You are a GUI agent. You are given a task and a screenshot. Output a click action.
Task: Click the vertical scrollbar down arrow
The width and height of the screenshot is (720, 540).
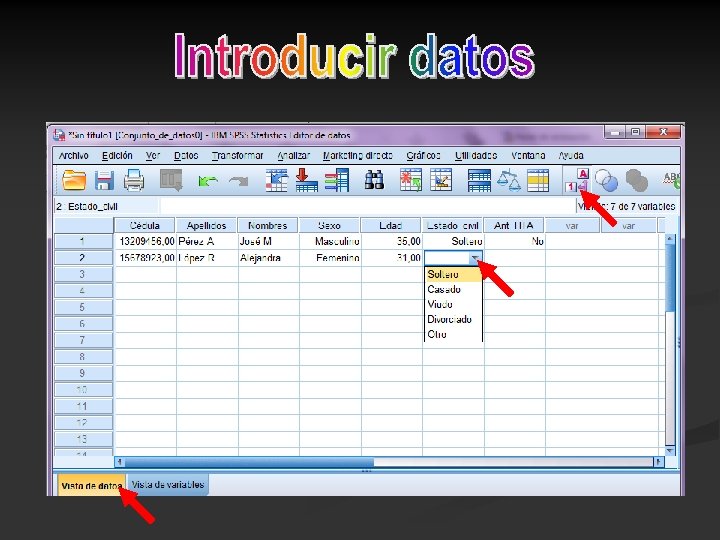pyautogui.click(x=670, y=450)
